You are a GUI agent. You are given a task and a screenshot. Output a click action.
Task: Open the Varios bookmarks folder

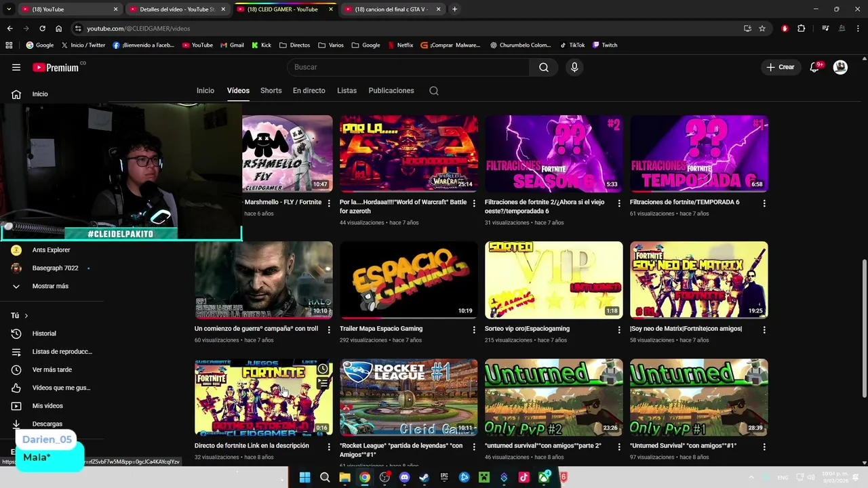330,45
